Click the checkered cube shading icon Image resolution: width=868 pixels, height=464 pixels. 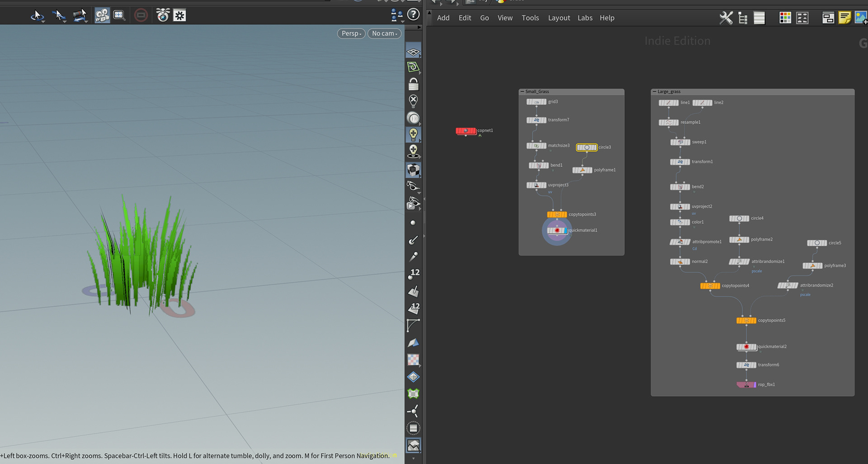pyautogui.click(x=413, y=170)
